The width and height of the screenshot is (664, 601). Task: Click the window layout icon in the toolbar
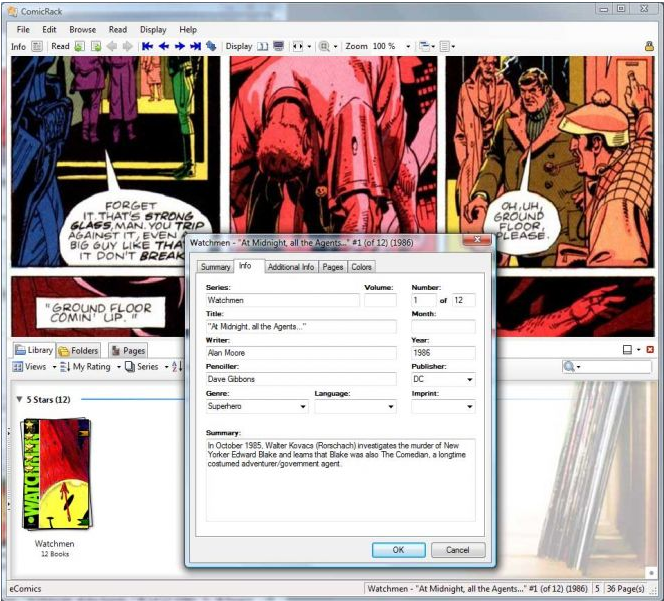point(424,46)
